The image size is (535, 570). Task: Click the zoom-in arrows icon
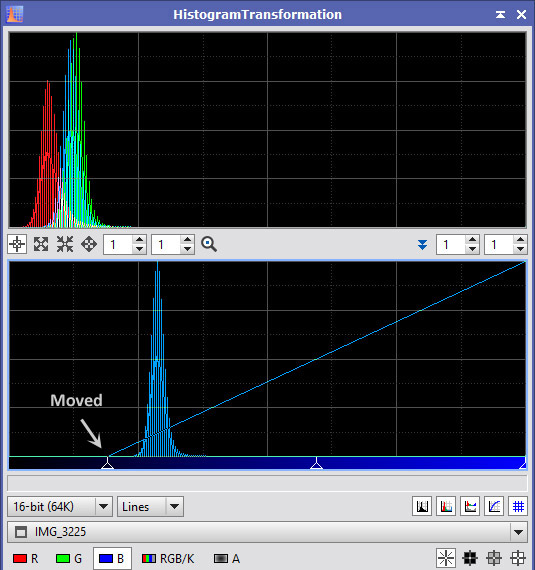pos(41,244)
